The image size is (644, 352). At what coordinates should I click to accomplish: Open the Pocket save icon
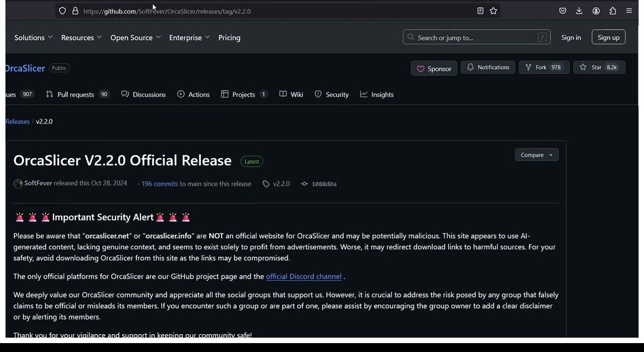point(562,11)
